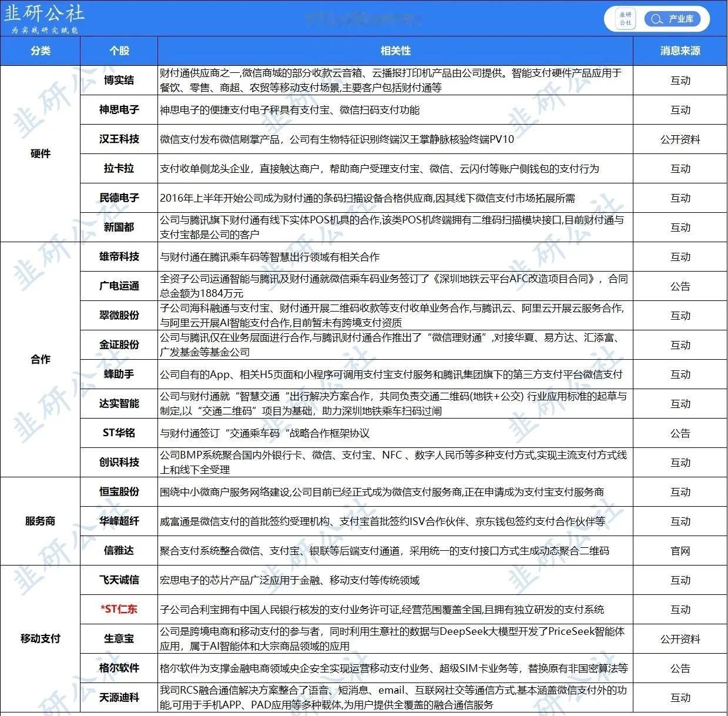Click the *ST仁东 description about 合利宝

click(382, 610)
